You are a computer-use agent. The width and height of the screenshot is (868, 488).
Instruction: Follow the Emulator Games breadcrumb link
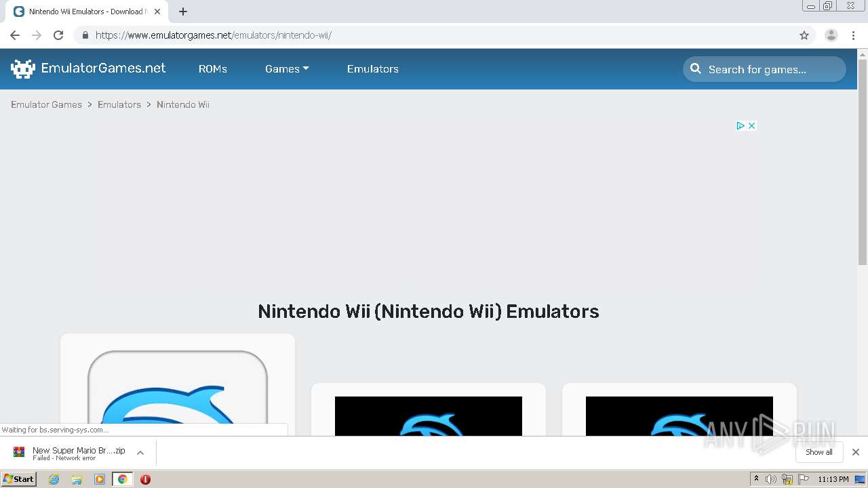pyautogui.click(x=46, y=104)
